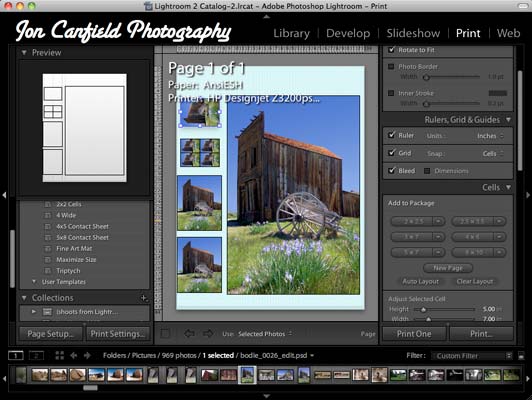Viewport: 532px width, 400px height.
Task: Select the Triptych template
Action: click(x=68, y=271)
